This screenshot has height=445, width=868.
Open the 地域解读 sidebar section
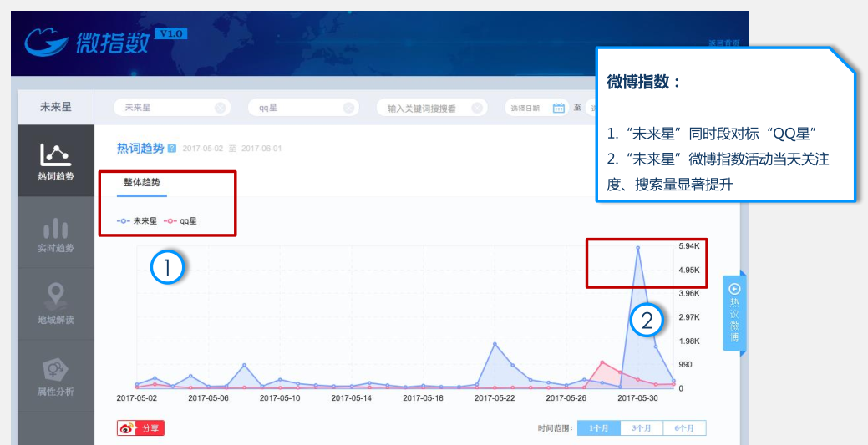[x=56, y=304]
